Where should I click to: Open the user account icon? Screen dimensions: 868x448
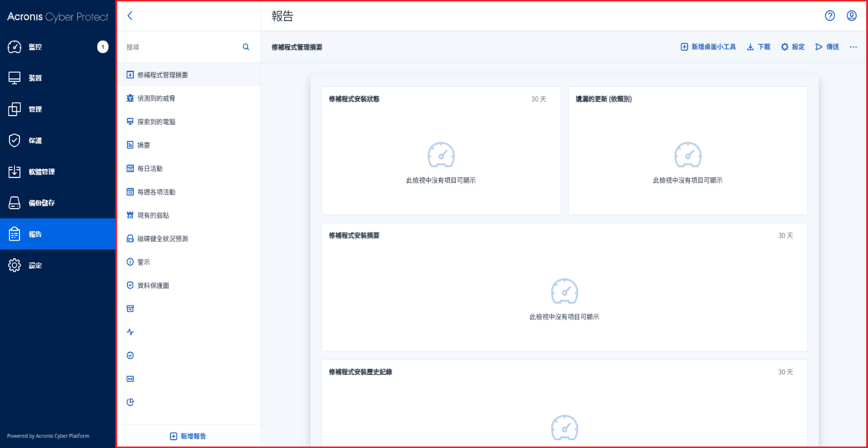click(851, 16)
